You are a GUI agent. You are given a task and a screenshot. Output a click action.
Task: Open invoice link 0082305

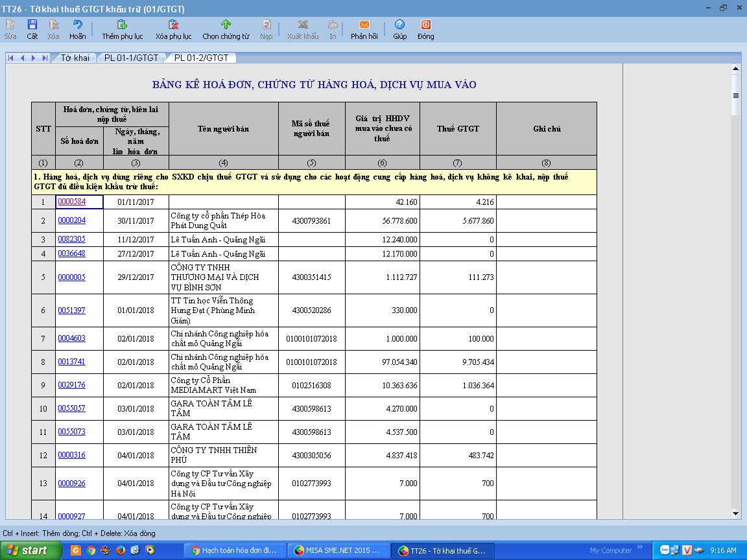[71, 239]
